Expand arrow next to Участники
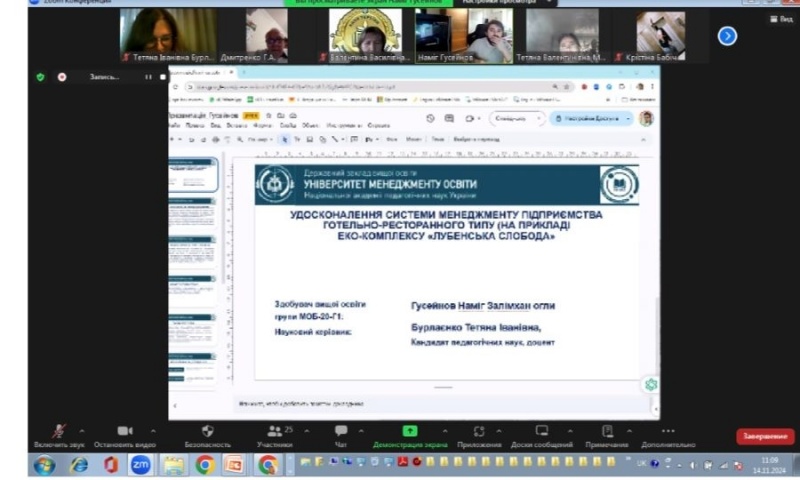This screenshot has height=480, width=800. click(x=307, y=431)
